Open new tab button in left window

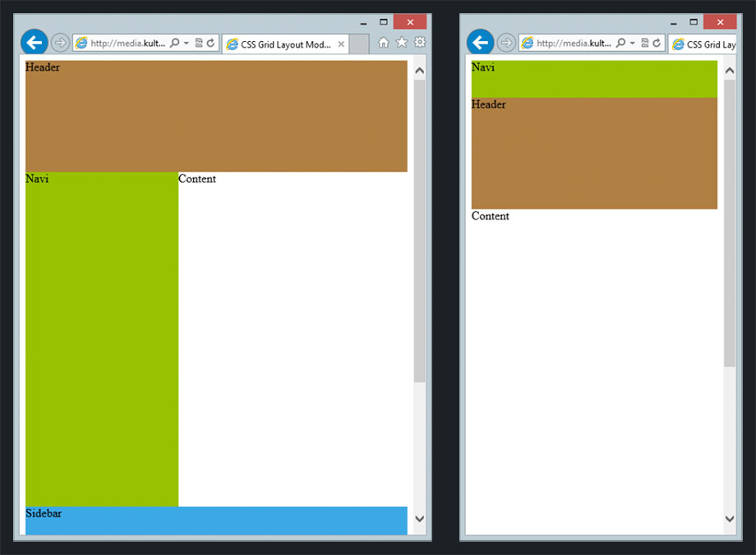[359, 44]
